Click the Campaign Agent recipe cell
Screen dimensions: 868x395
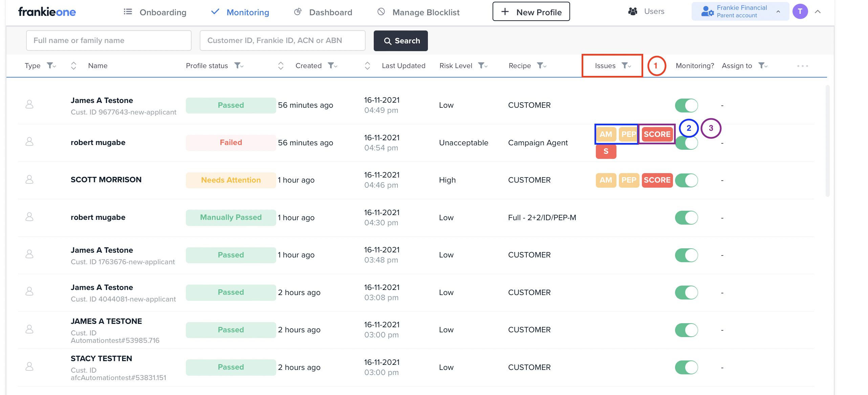click(538, 143)
